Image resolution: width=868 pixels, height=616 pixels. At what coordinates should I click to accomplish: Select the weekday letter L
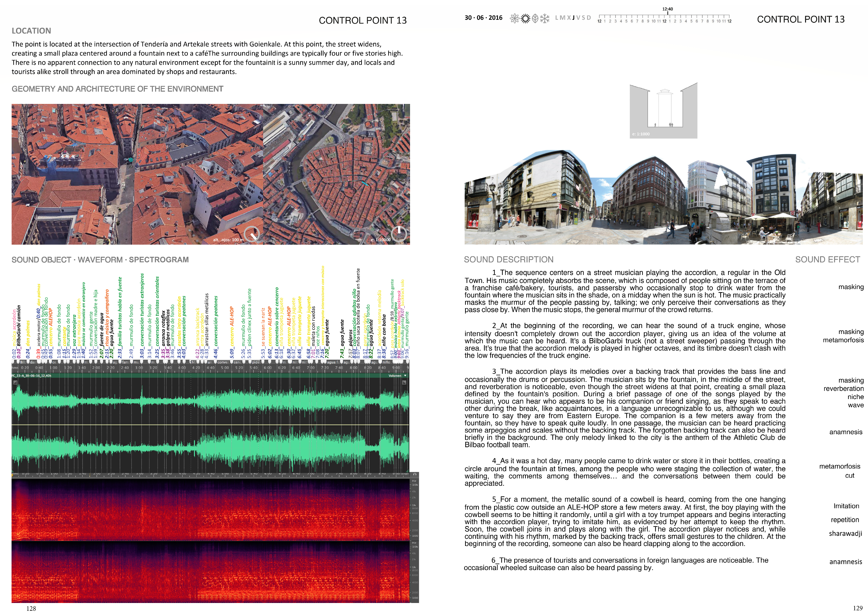point(557,17)
